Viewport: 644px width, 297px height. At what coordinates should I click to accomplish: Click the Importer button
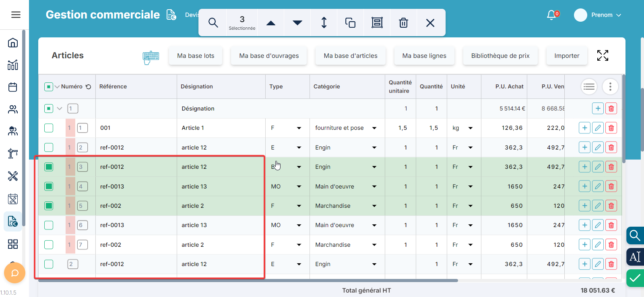[567, 56]
